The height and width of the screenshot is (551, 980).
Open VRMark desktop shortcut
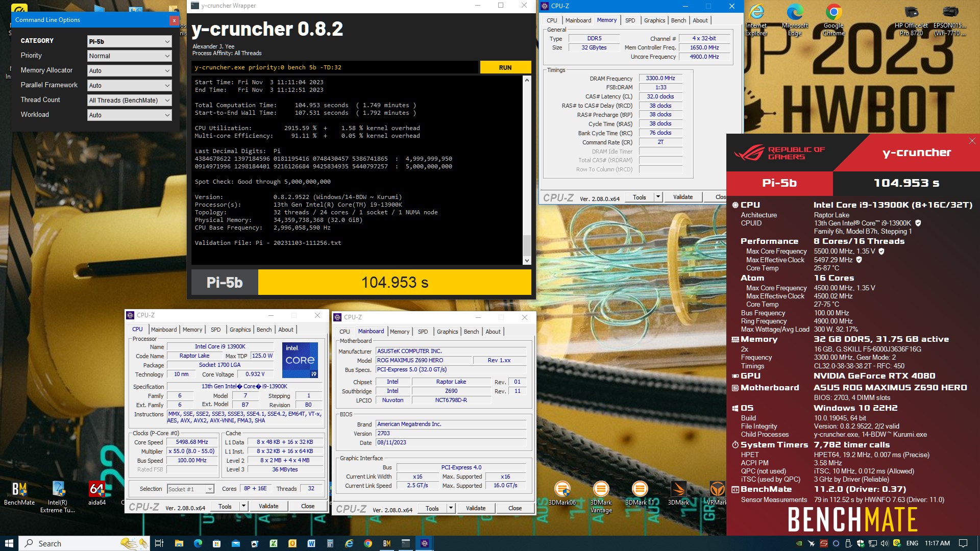pyautogui.click(x=717, y=493)
